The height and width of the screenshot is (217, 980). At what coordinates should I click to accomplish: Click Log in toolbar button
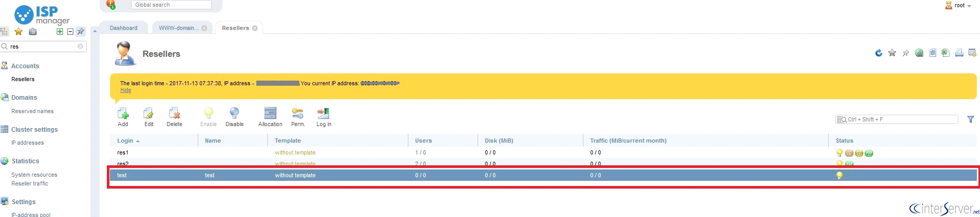324,117
